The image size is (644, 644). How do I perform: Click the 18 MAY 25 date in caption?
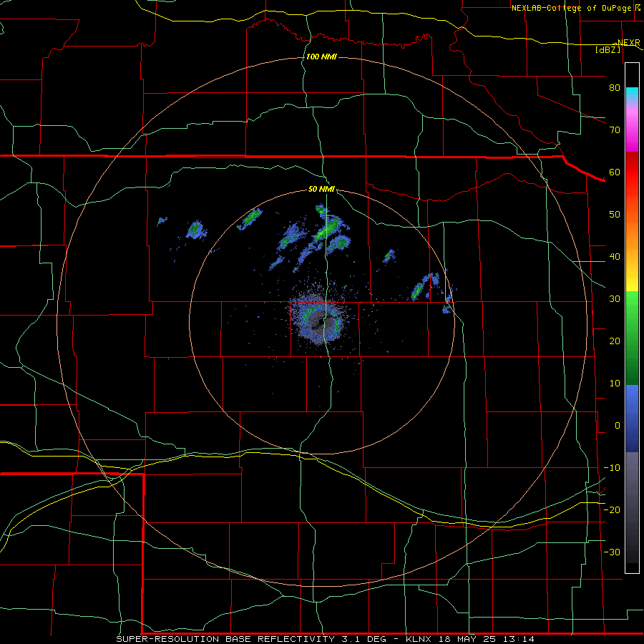point(468,639)
